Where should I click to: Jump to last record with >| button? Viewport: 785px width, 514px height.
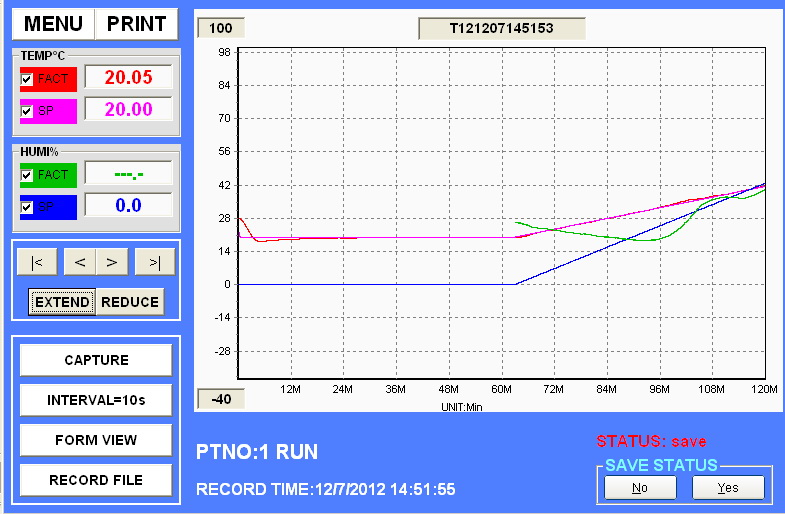pos(155,262)
